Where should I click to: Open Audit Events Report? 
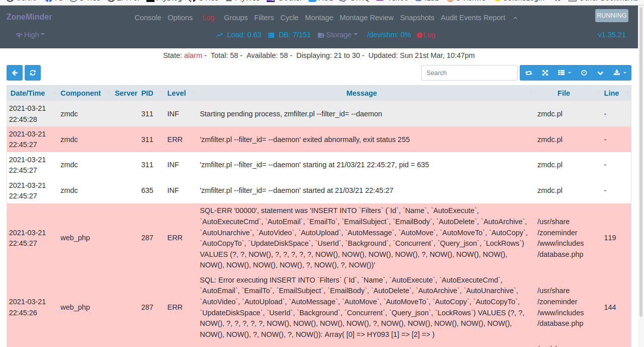point(473,18)
